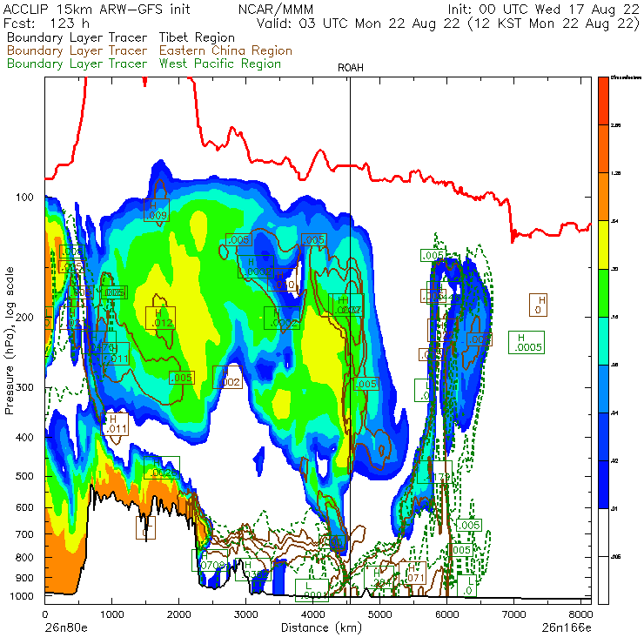Click the 'Fcst: 123 h' forecast label
Viewport: 644px width, 644px height.
point(45,23)
